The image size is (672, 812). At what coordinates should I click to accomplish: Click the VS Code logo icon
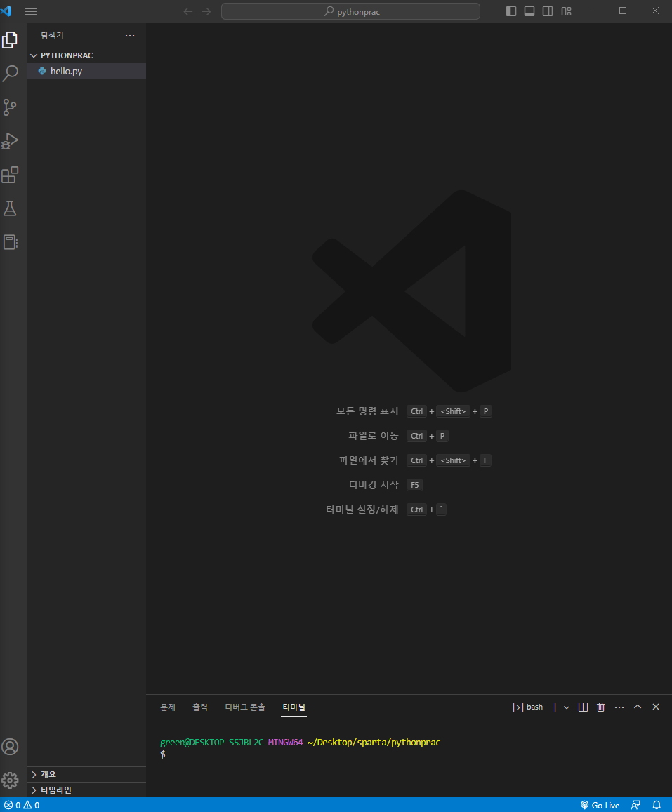pyautogui.click(x=6, y=11)
